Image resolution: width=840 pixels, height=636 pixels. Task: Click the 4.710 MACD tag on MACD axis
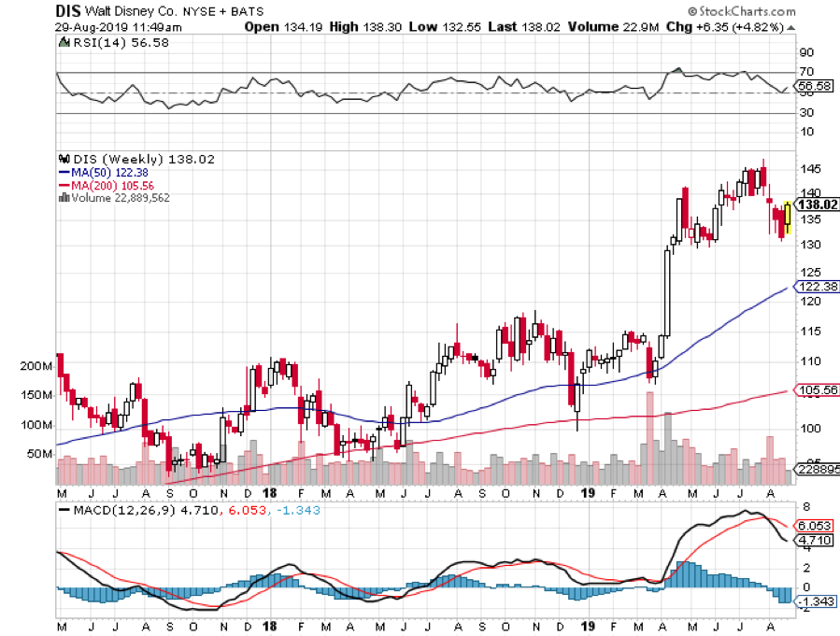[814, 540]
